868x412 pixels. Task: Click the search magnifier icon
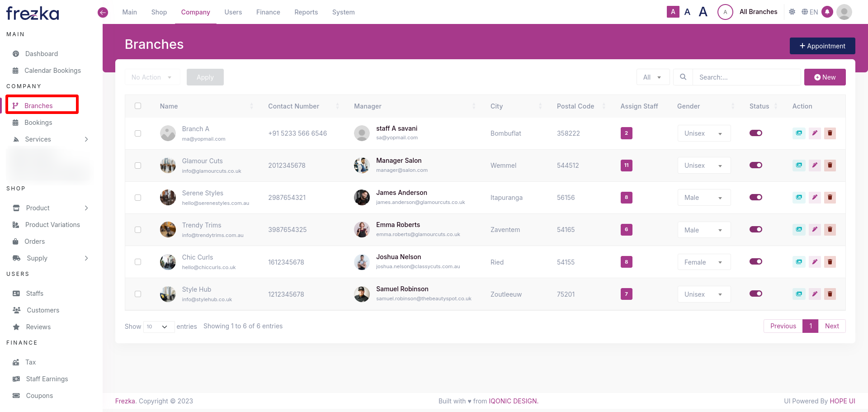683,77
